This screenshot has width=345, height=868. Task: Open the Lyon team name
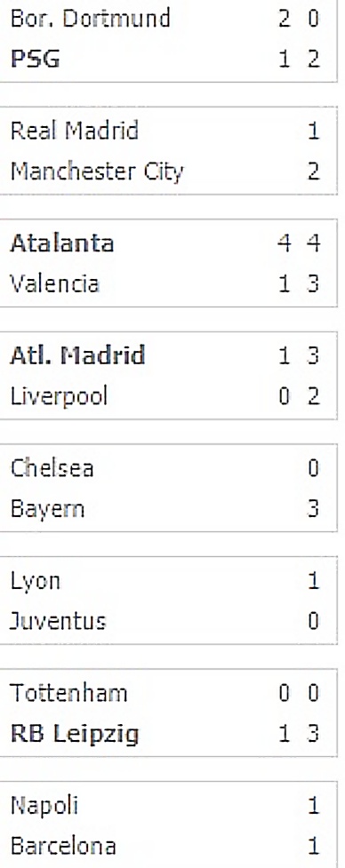pos(35,582)
